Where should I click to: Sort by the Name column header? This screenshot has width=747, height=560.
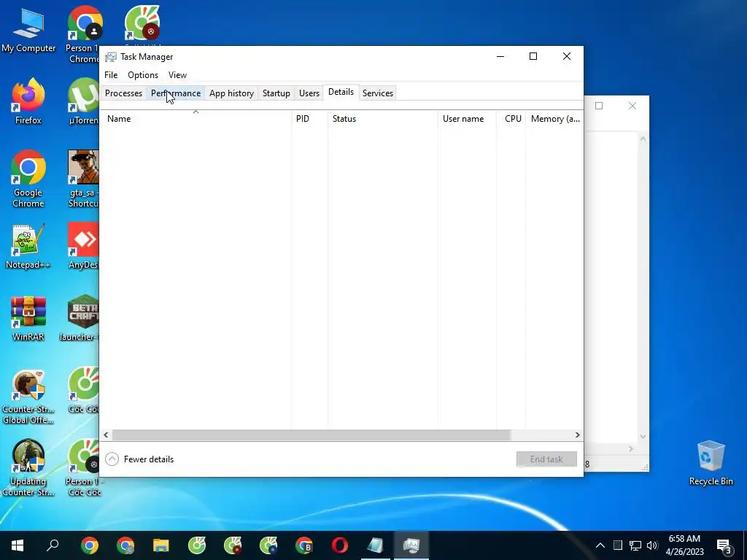196,119
